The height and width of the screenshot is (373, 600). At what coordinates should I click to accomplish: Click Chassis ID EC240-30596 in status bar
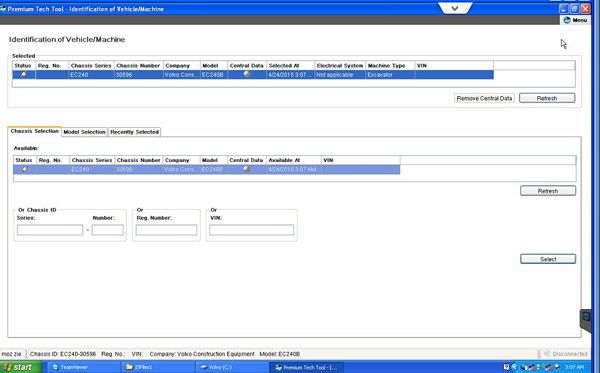(x=63, y=354)
